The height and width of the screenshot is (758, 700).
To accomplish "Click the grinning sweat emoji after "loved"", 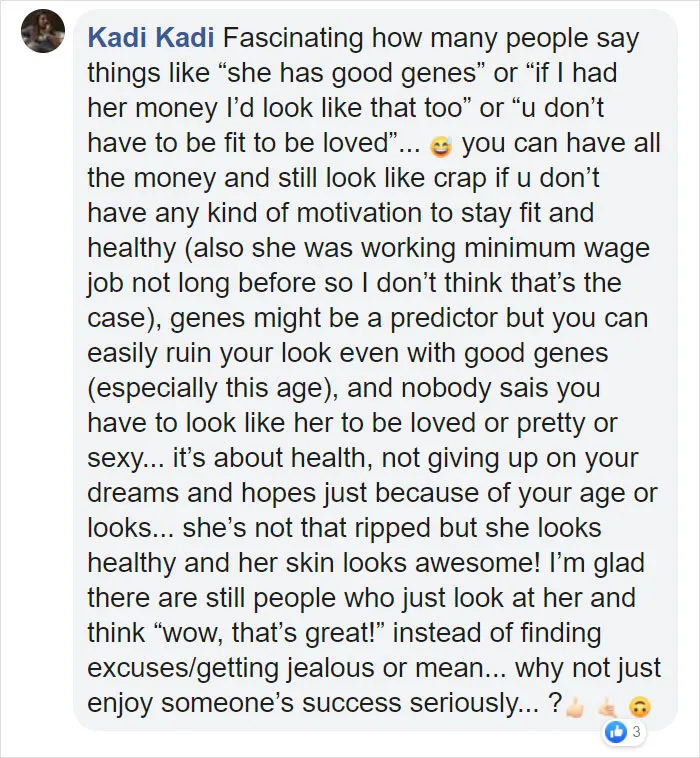I will click(x=441, y=146).
